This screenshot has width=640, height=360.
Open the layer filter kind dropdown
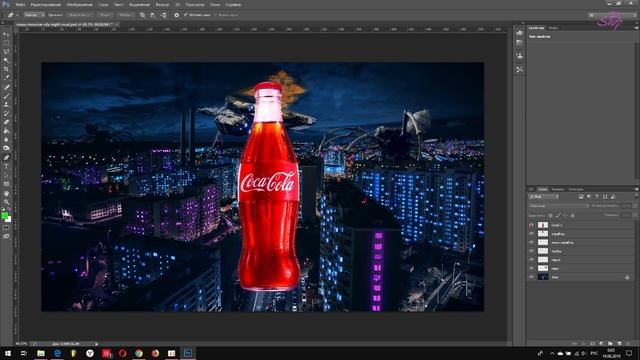click(x=544, y=197)
